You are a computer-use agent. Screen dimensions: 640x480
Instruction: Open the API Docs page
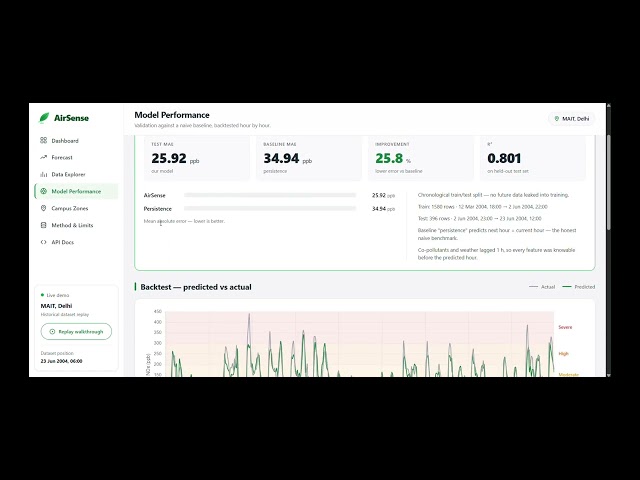[x=76, y=242]
